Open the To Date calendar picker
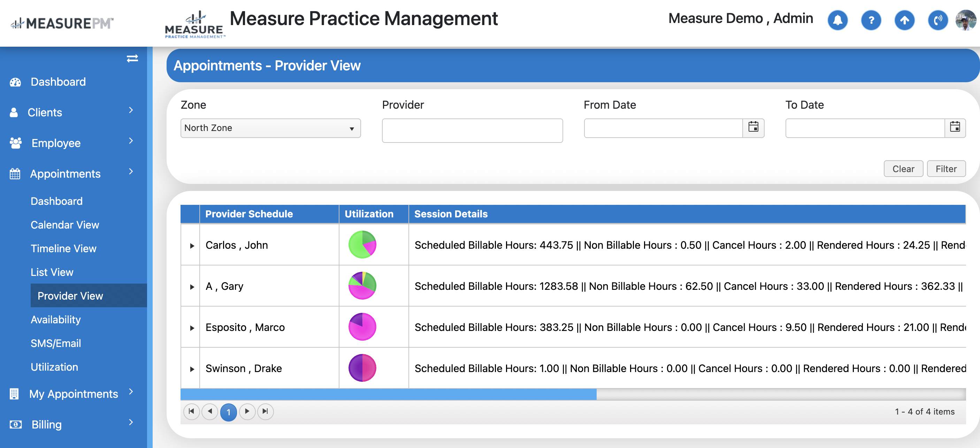 point(955,127)
